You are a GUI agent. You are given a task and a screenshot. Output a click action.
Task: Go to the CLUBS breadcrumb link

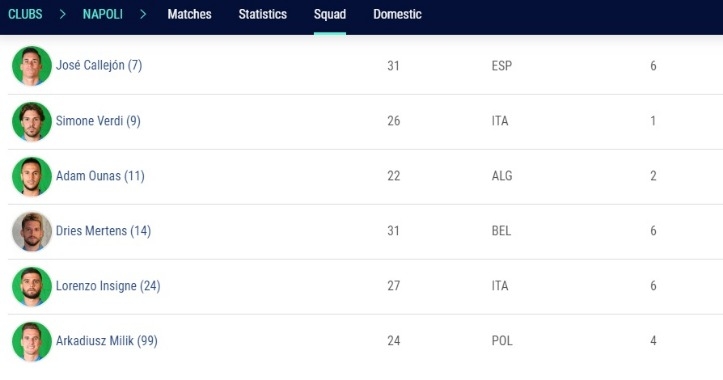[x=25, y=14]
